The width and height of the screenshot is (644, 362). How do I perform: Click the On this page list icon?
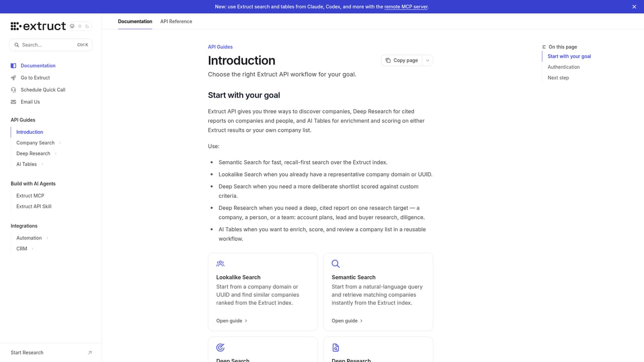click(x=544, y=47)
